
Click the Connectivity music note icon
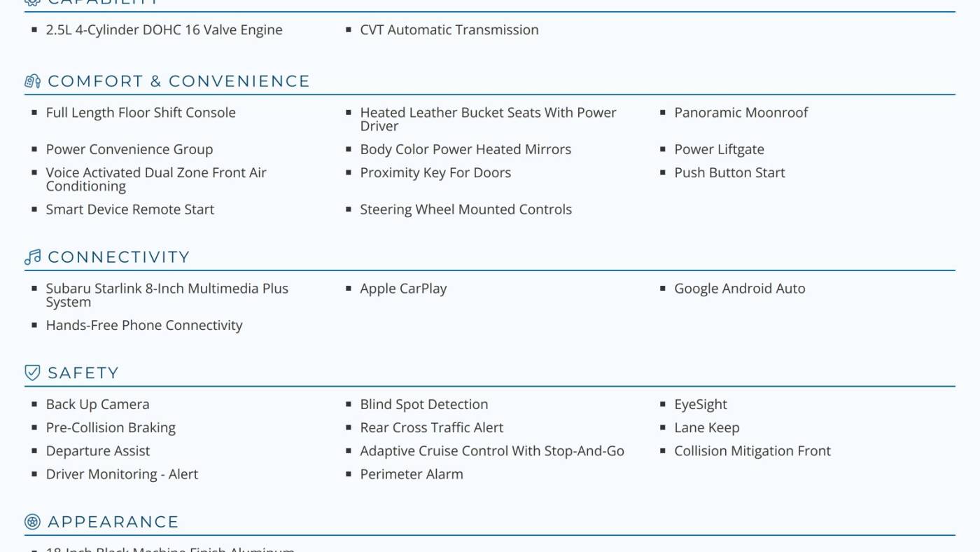(x=32, y=257)
